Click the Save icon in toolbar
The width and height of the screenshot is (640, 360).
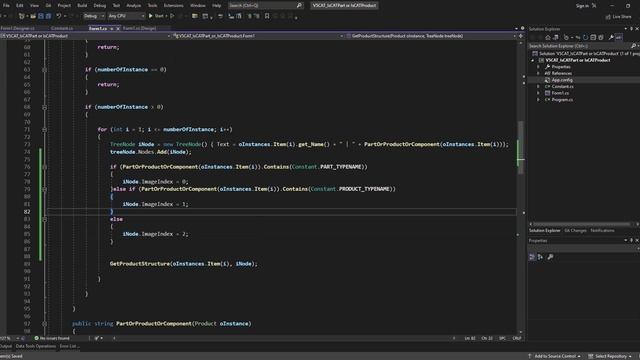(x=41, y=16)
